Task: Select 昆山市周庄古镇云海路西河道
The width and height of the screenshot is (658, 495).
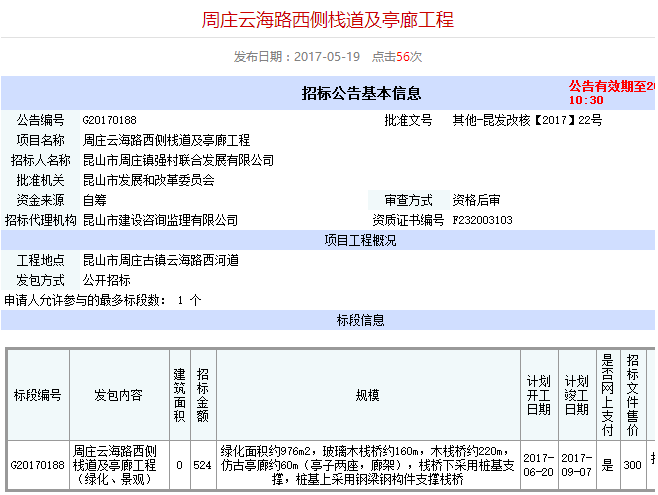Action: (161, 261)
